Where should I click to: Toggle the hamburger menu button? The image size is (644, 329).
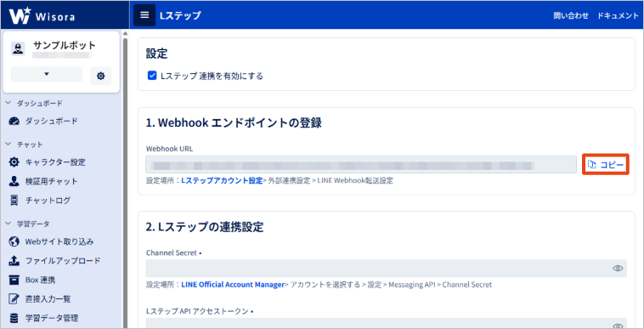[144, 15]
